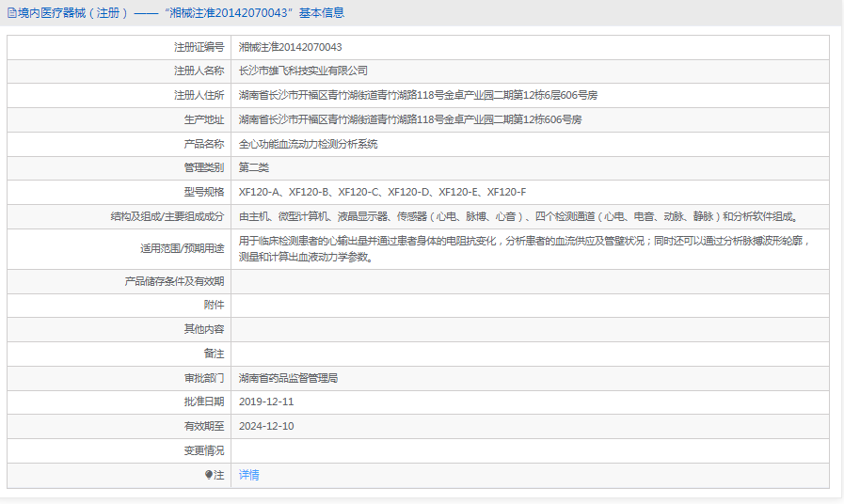Click the 产品名称 label
The image size is (844, 504).
point(204,144)
